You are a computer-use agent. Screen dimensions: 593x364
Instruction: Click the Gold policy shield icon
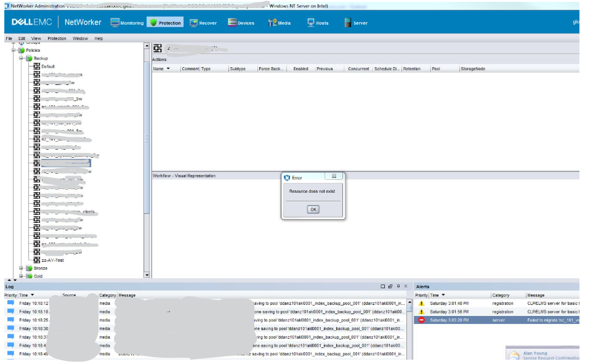tap(29, 276)
